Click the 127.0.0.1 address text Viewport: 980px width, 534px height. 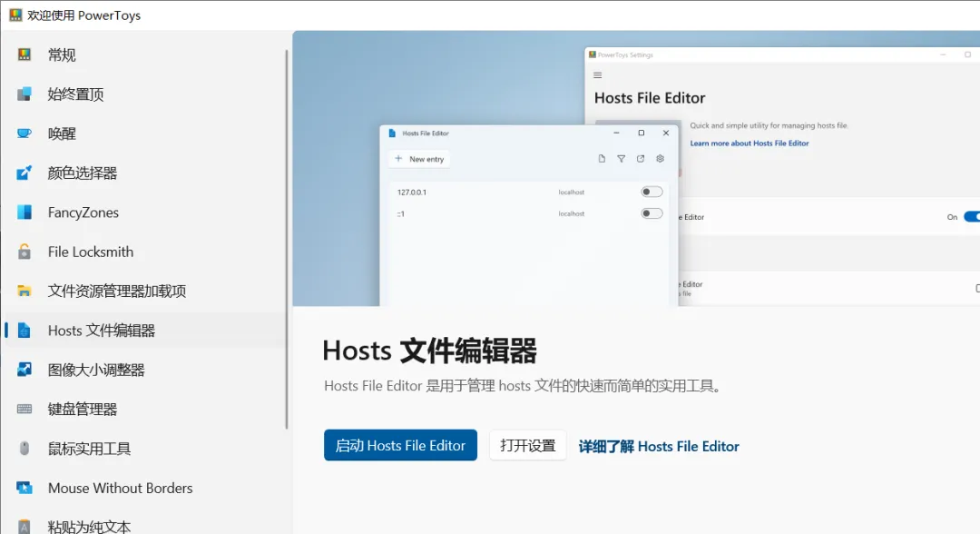[412, 192]
